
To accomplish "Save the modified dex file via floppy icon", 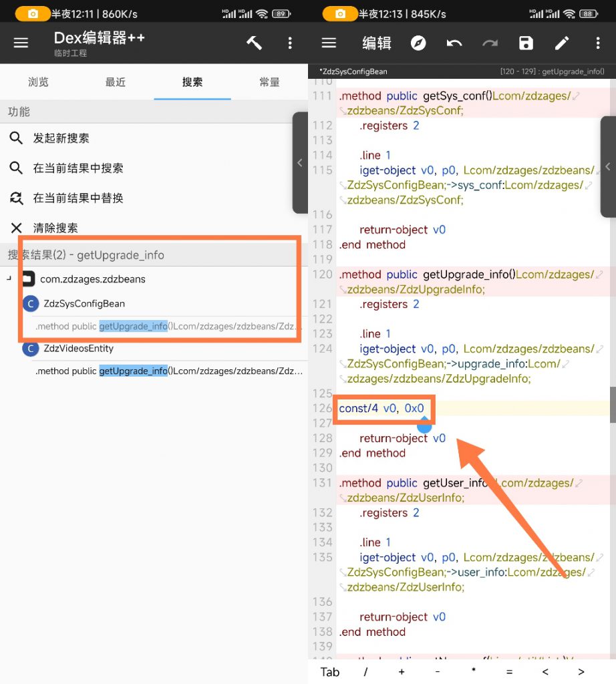I will (x=526, y=42).
